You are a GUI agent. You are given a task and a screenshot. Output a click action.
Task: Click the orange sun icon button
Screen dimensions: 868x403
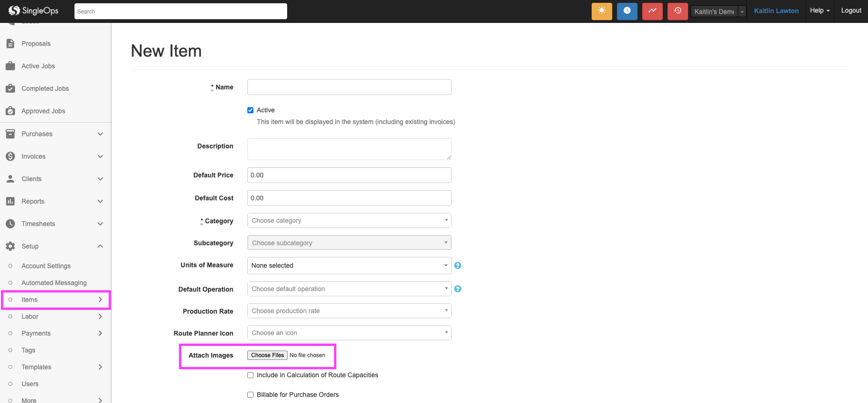(601, 11)
